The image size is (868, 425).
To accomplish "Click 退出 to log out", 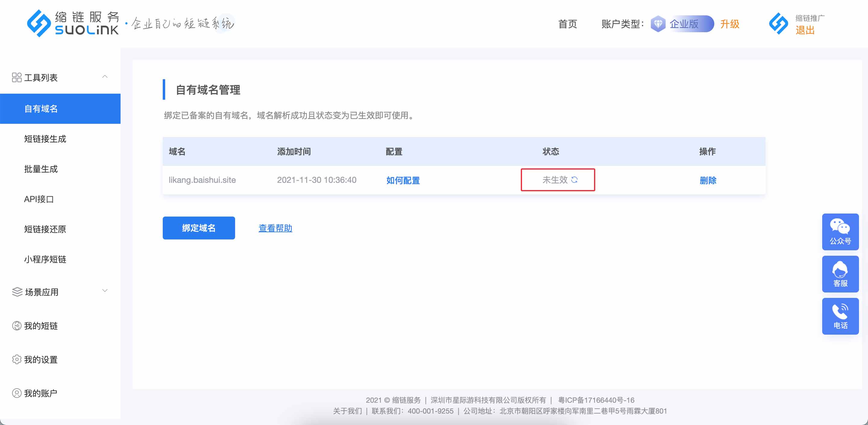I will coord(805,30).
